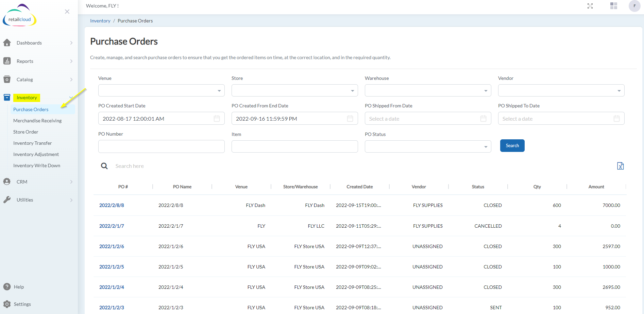Open the calendar picker for PO Shipped From Date
Screen dimensions: 644x314
tap(484, 118)
